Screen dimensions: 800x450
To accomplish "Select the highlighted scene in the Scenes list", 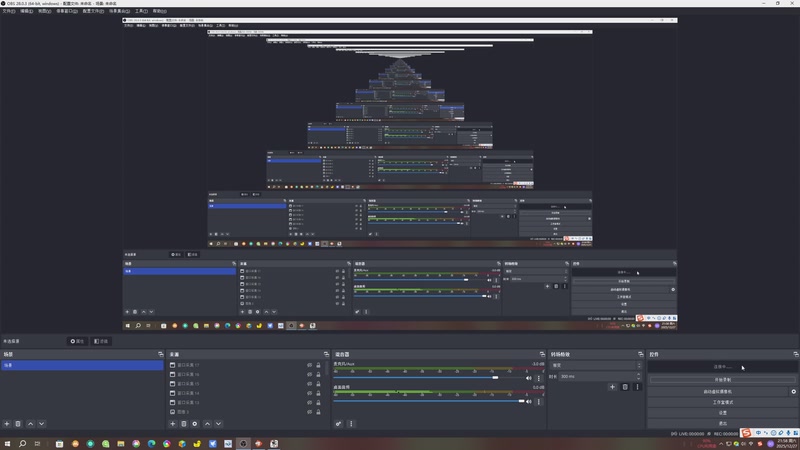I will coord(82,365).
